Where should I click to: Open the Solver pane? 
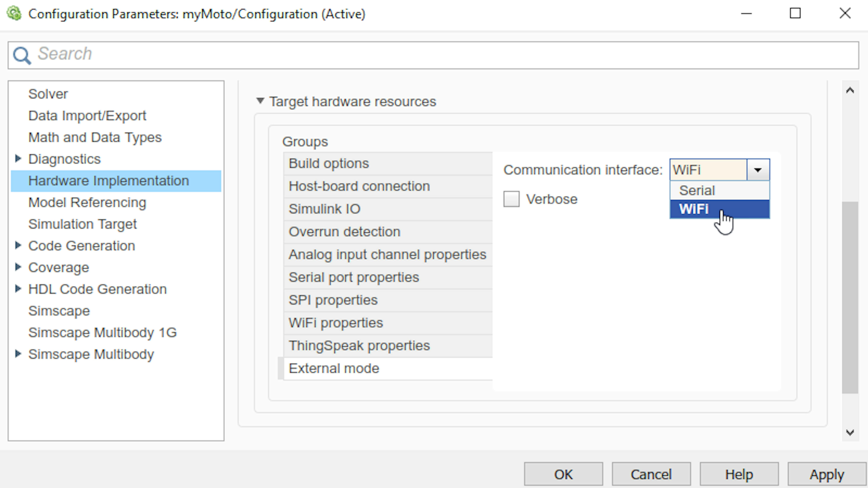click(48, 94)
